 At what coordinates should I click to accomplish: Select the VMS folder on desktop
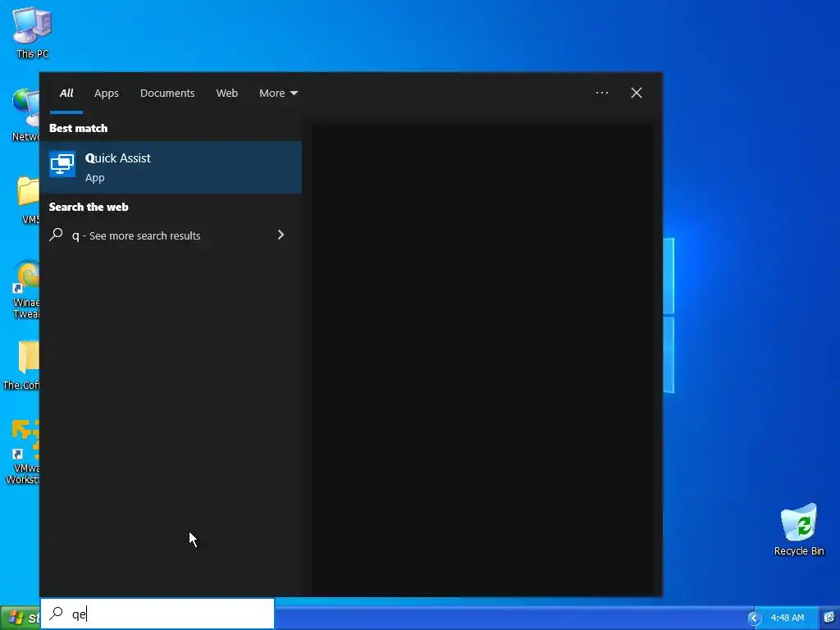click(x=29, y=199)
